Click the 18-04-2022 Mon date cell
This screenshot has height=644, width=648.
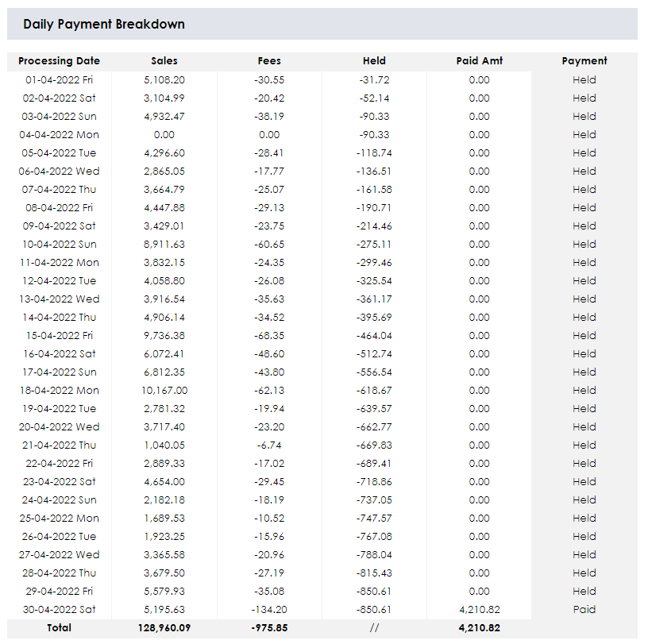point(60,390)
